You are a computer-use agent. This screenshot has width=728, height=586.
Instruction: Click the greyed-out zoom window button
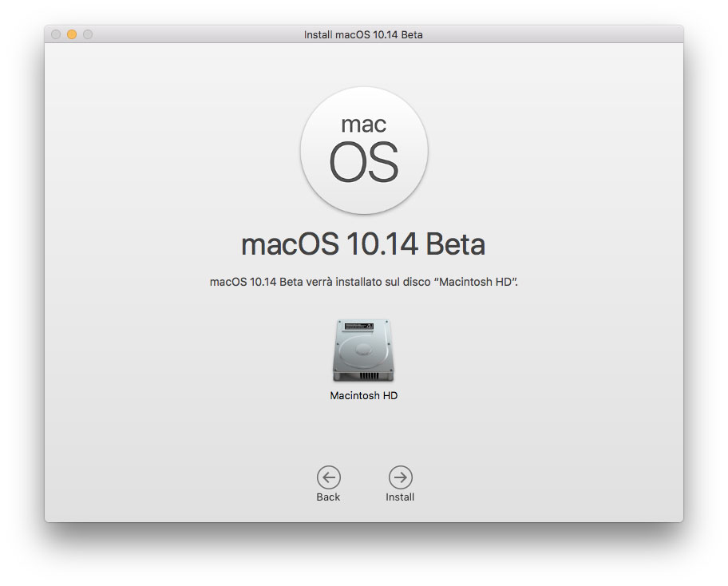88,34
